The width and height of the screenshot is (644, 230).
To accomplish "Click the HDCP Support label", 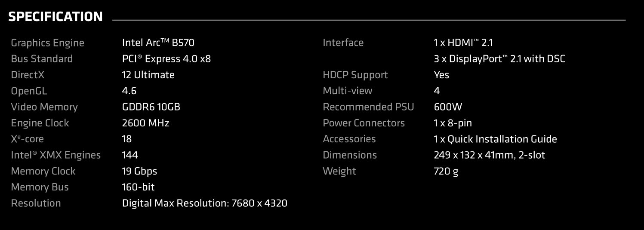I will (355, 75).
